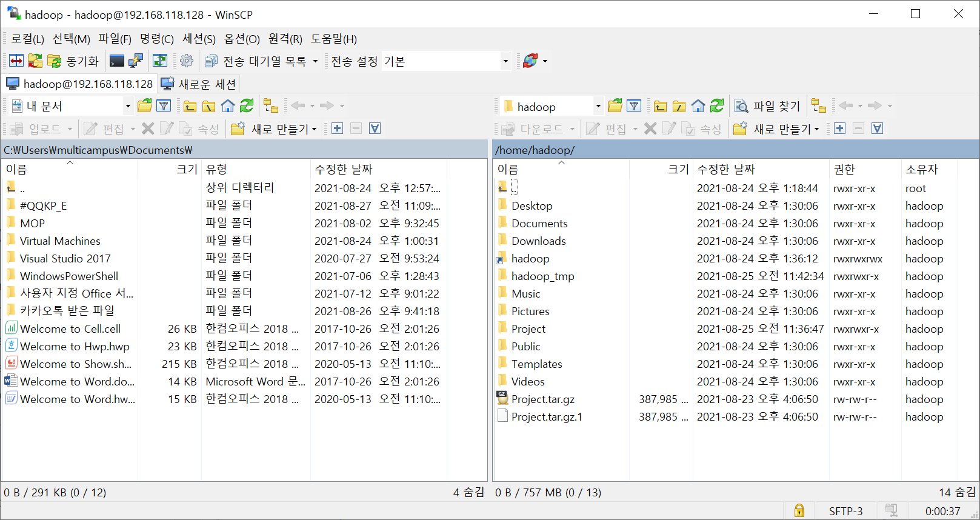Click the local directory tree icon
The image size is (980, 520).
tap(271, 106)
